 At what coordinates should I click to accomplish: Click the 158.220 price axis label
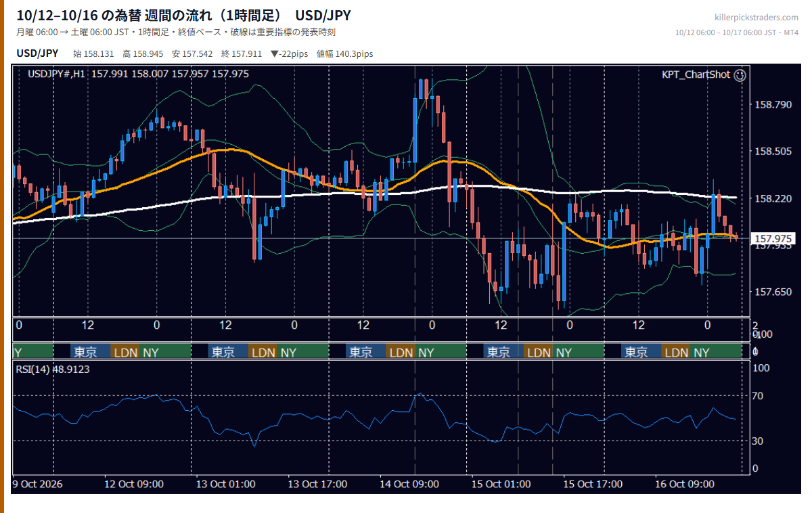(x=772, y=198)
